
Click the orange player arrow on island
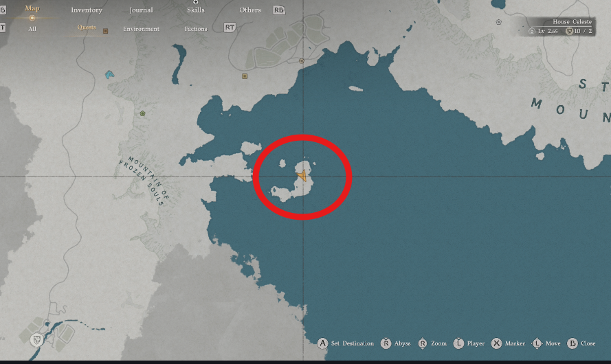302,176
